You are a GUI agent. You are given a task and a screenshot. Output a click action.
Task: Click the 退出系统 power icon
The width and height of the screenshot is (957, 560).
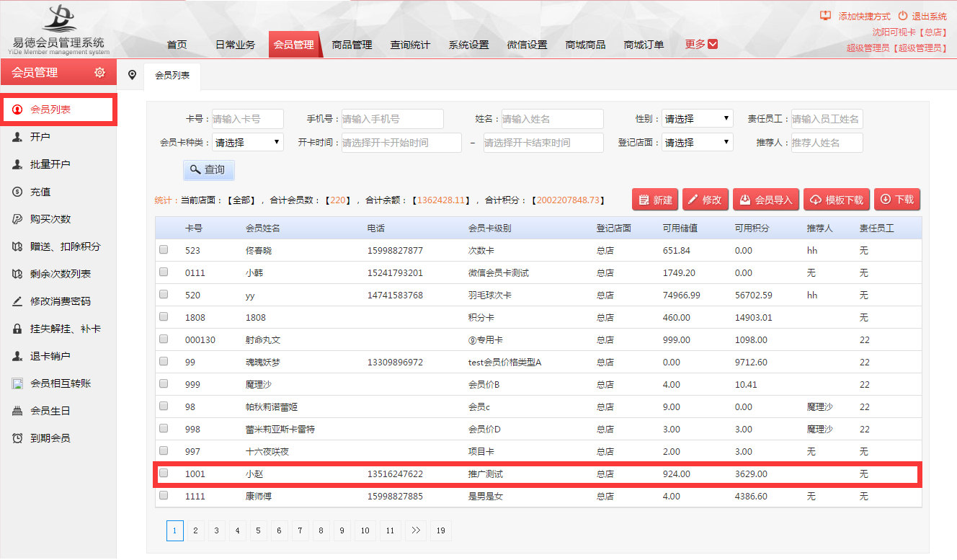click(903, 16)
